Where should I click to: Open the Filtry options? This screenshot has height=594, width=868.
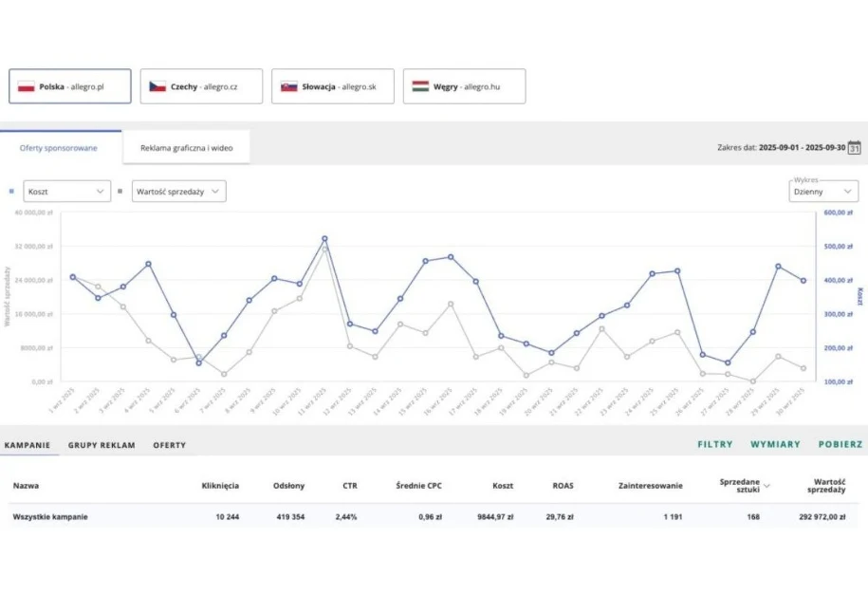tap(714, 444)
